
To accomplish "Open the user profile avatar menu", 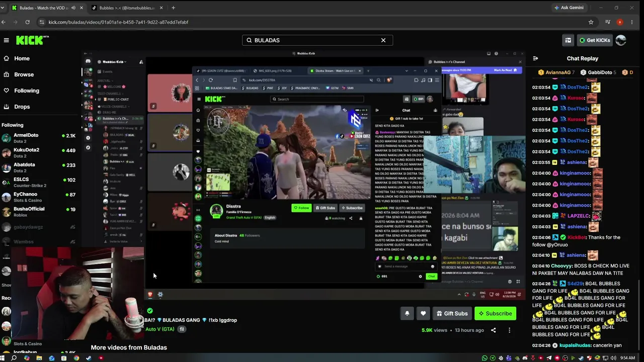I will click(x=621, y=40).
